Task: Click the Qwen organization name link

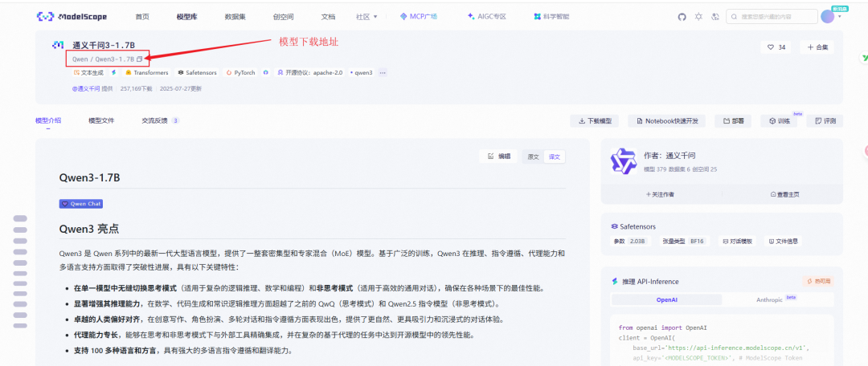Action: point(81,59)
